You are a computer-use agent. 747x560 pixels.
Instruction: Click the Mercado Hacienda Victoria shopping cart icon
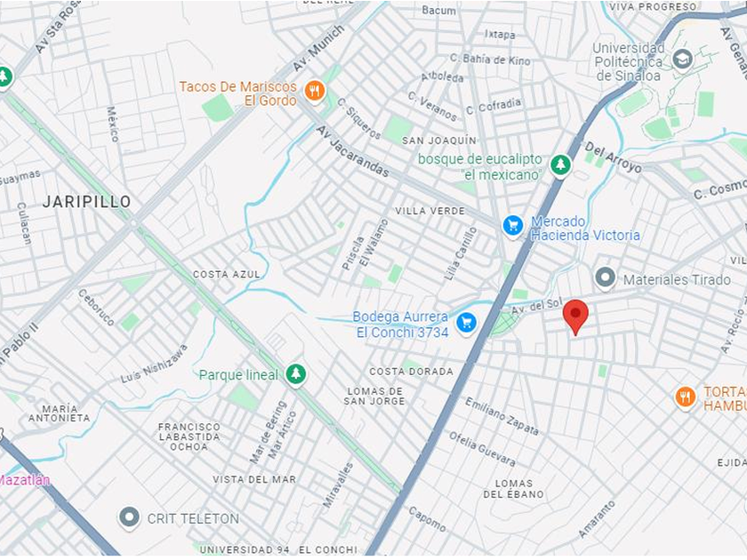tap(513, 225)
